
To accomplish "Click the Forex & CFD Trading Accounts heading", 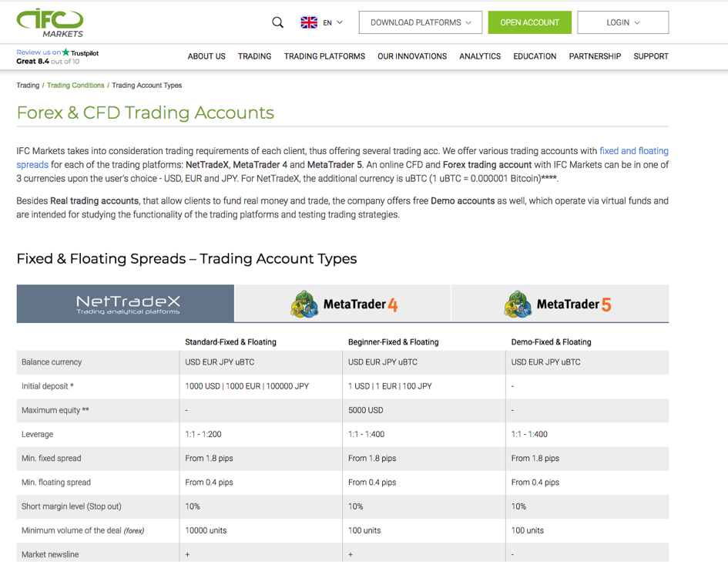I will (146, 113).
